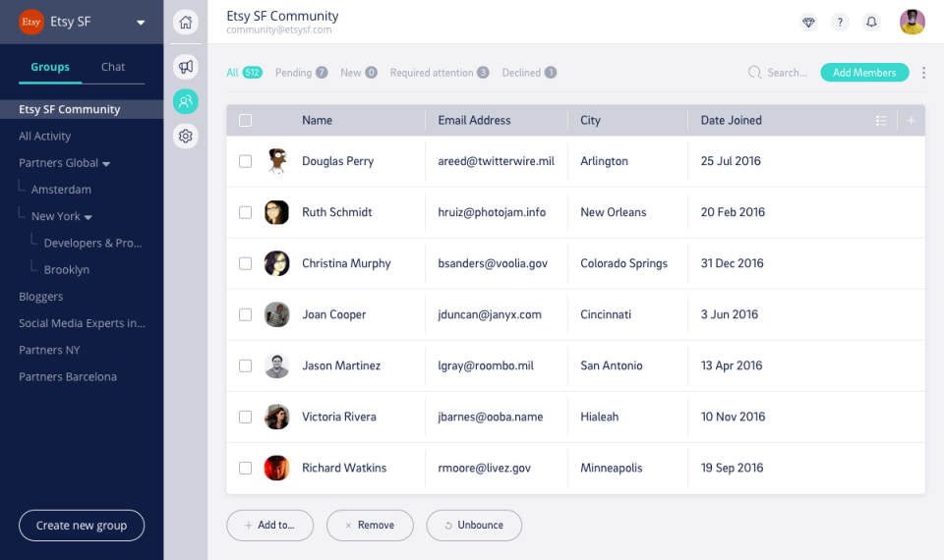
Task: Click the diamond premium icon
Action: 808,23
